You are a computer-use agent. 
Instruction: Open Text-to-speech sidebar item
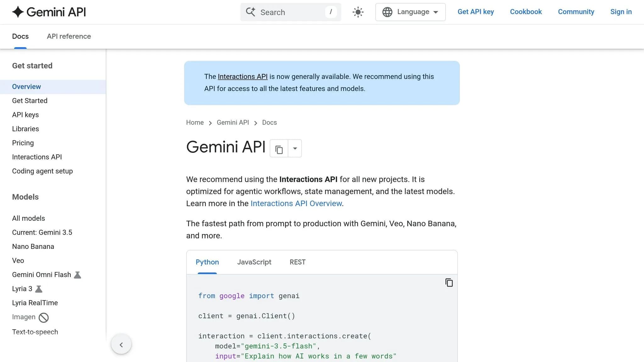click(x=35, y=332)
